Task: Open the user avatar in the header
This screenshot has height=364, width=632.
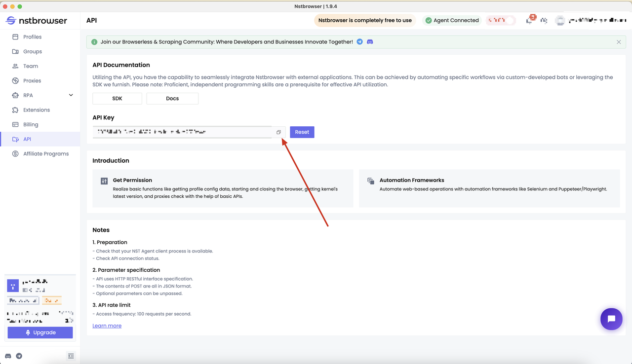Action: click(x=560, y=20)
